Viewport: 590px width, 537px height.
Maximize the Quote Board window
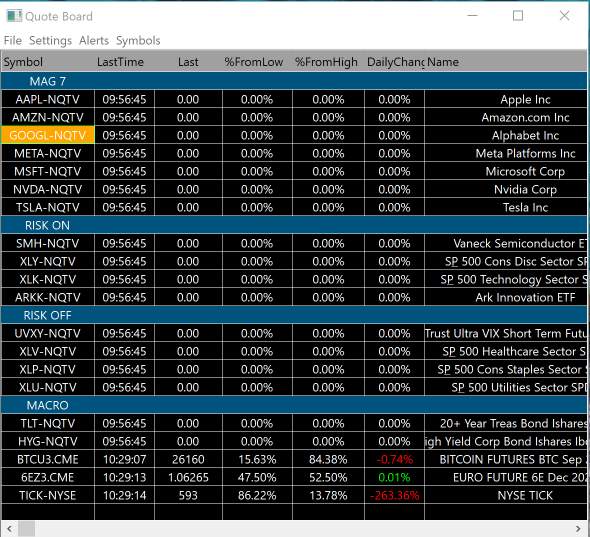pyautogui.click(x=518, y=16)
